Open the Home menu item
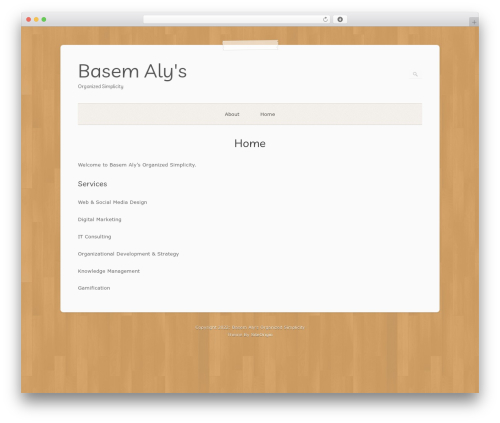 coord(268,114)
